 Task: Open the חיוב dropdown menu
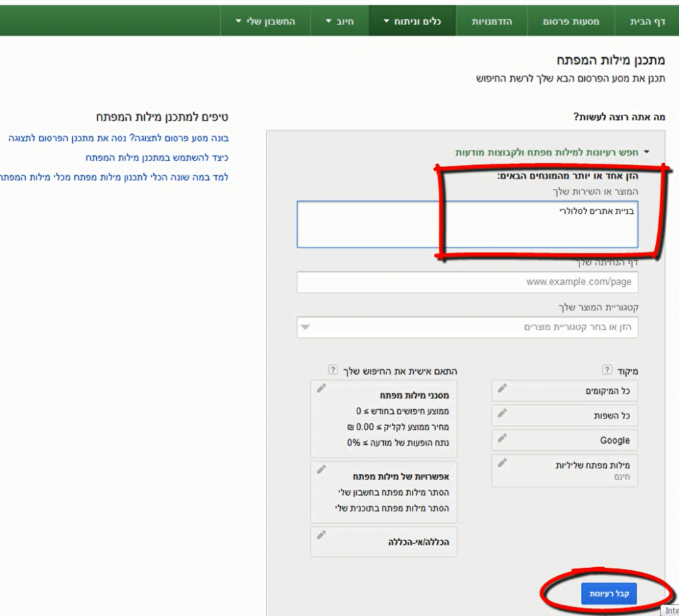click(339, 21)
